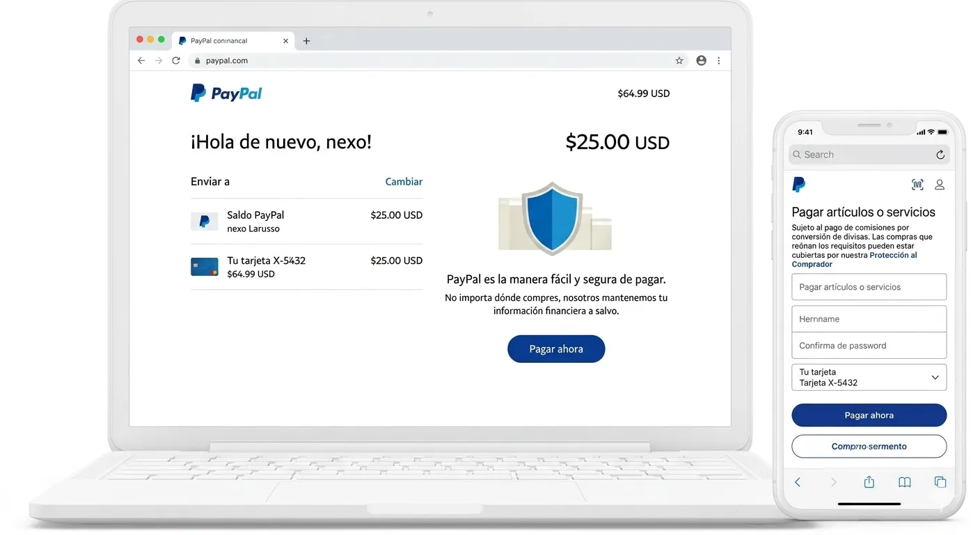Viewport: 980px width, 535px height.
Task: Click Pagar ahora on the laptop screen
Action: 556,349
